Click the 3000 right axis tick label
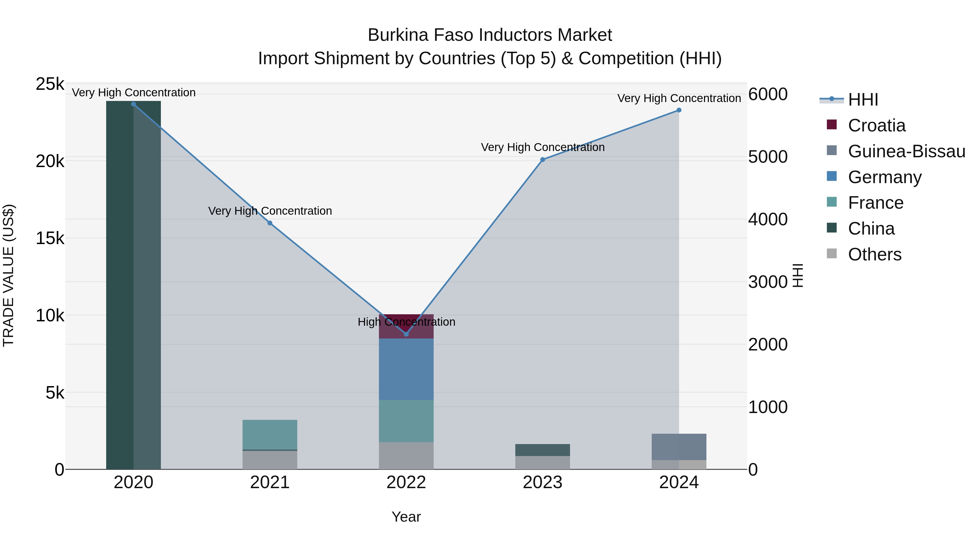Screen dimensions: 980x551 click(768, 282)
